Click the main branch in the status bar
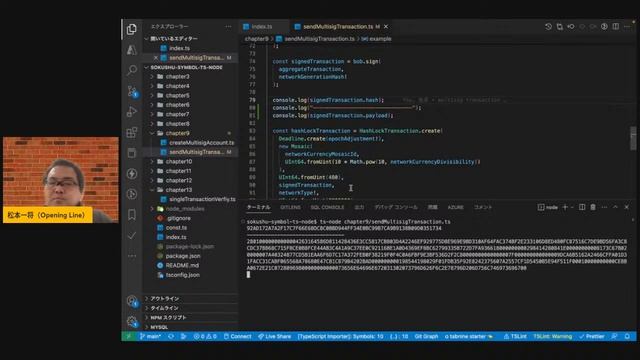 click(x=150, y=336)
